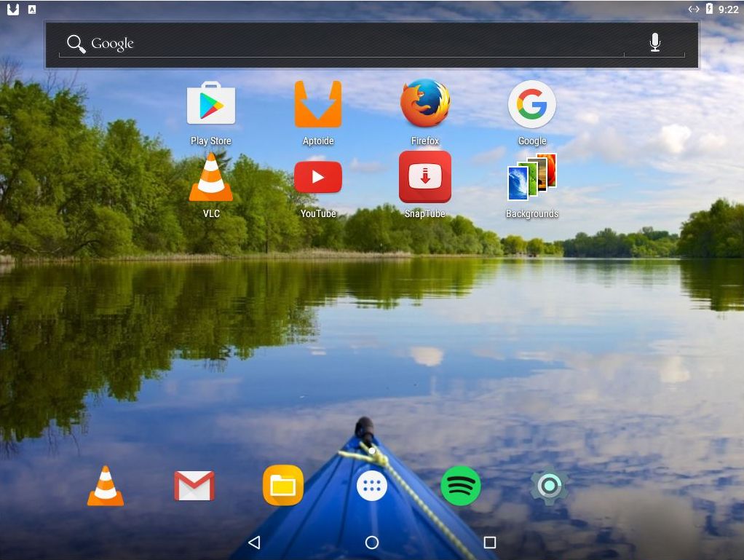Tap the 9:22 clock
The height and width of the screenshot is (560, 744).
click(728, 9)
